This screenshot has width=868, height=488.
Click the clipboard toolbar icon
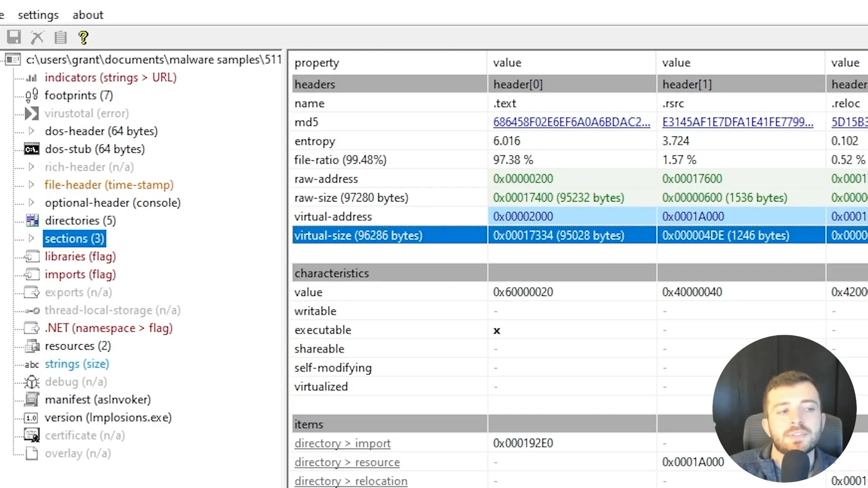(60, 37)
